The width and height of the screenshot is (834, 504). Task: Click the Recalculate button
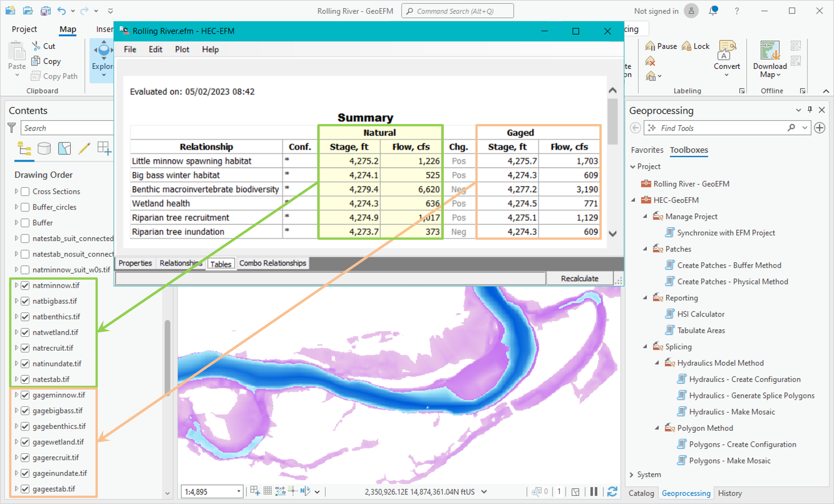click(x=580, y=278)
